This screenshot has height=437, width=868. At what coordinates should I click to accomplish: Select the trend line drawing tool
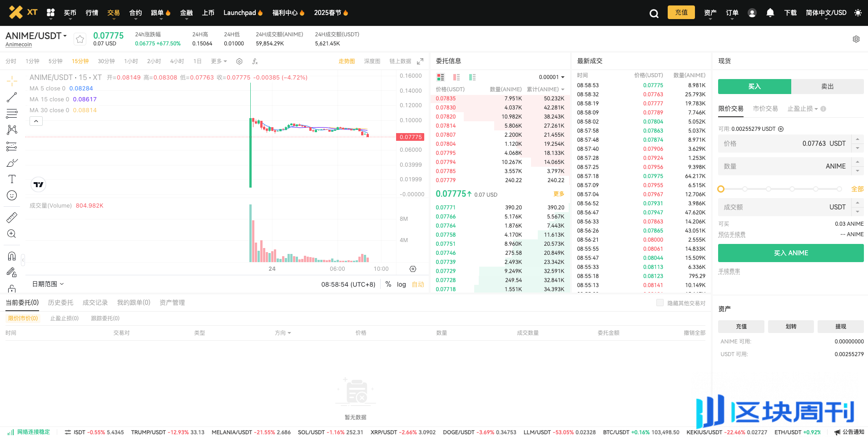pos(12,97)
